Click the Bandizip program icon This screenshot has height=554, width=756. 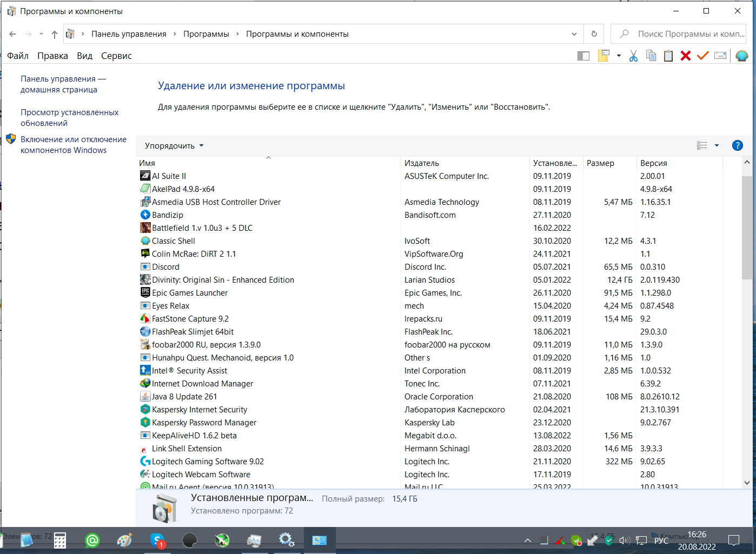pos(145,215)
